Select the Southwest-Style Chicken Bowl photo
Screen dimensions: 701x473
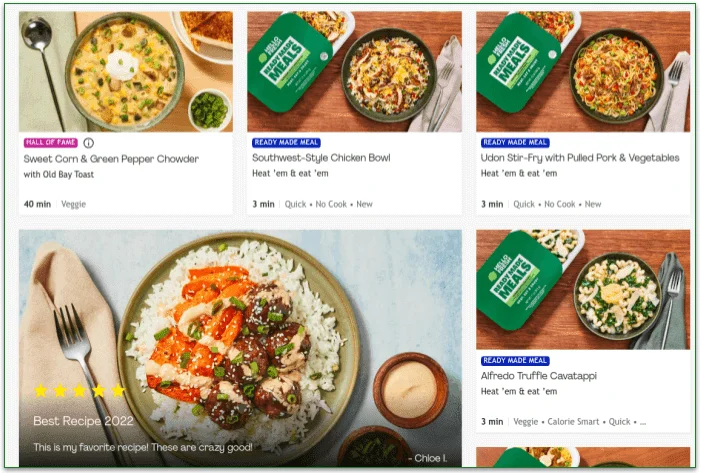[354, 71]
